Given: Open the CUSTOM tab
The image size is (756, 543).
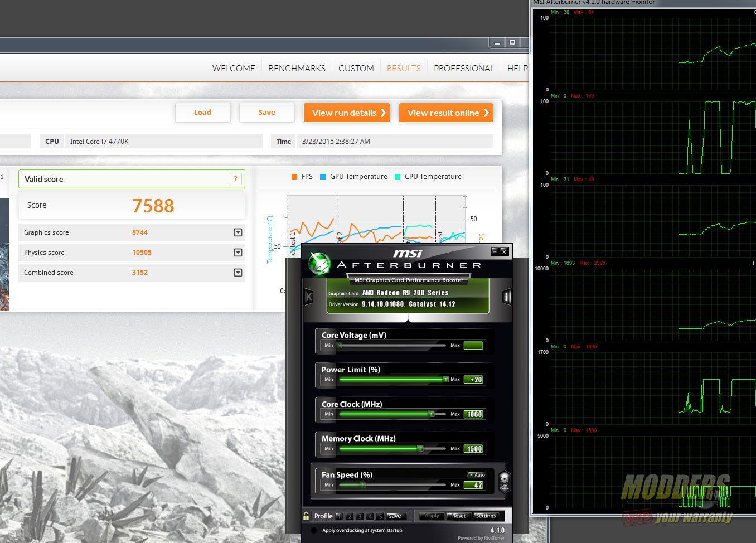Looking at the screenshot, I should (356, 68).
